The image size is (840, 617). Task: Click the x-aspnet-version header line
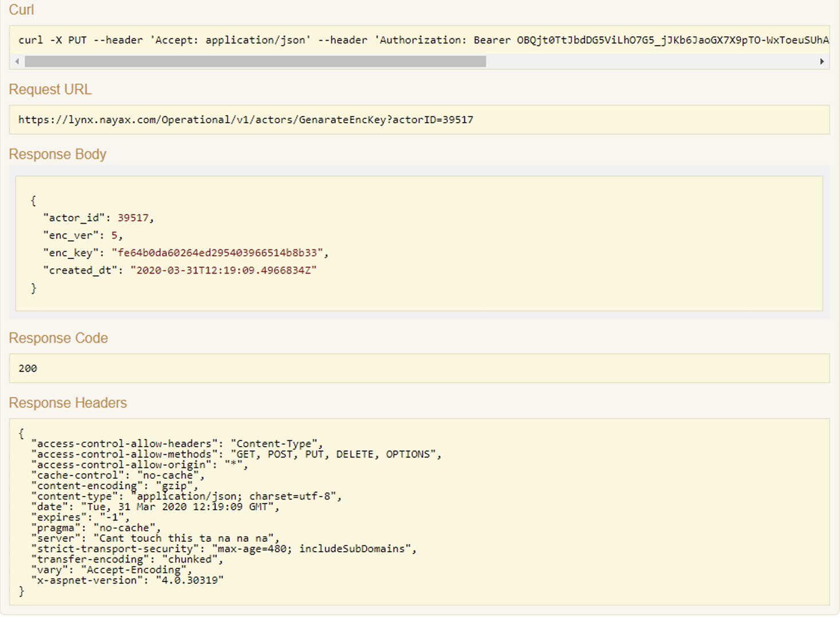pos(127,580)
